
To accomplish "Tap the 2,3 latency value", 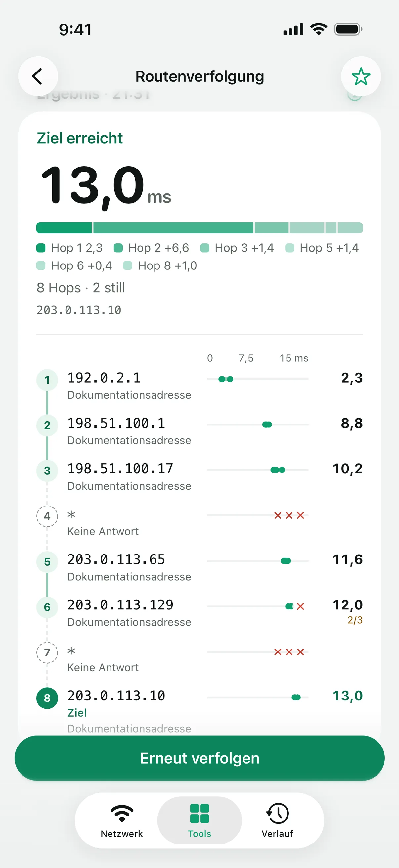I will 352,378.
